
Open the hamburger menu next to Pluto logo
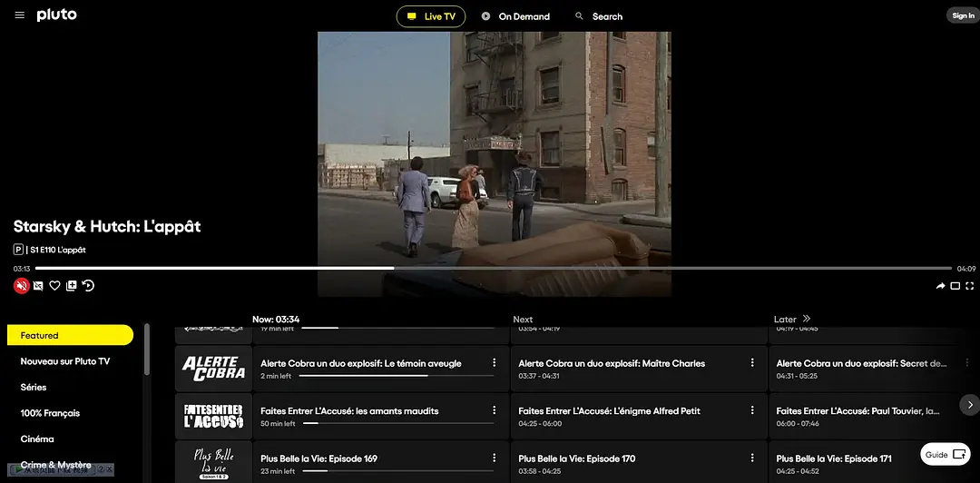(x=19, y=15)
